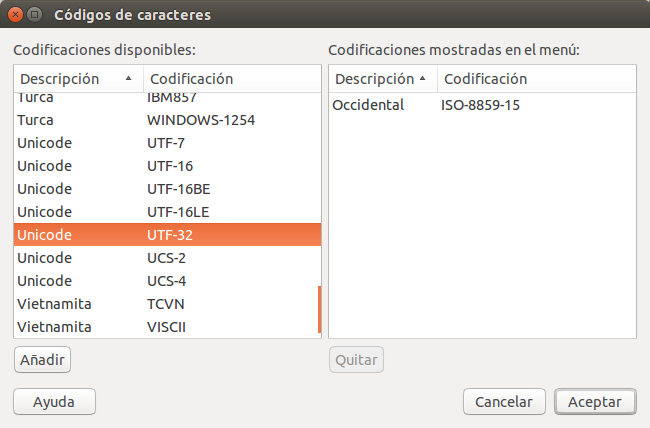
Task: Pick the Vietnamita VISCII encoding
Action: (x=166, y=327)
